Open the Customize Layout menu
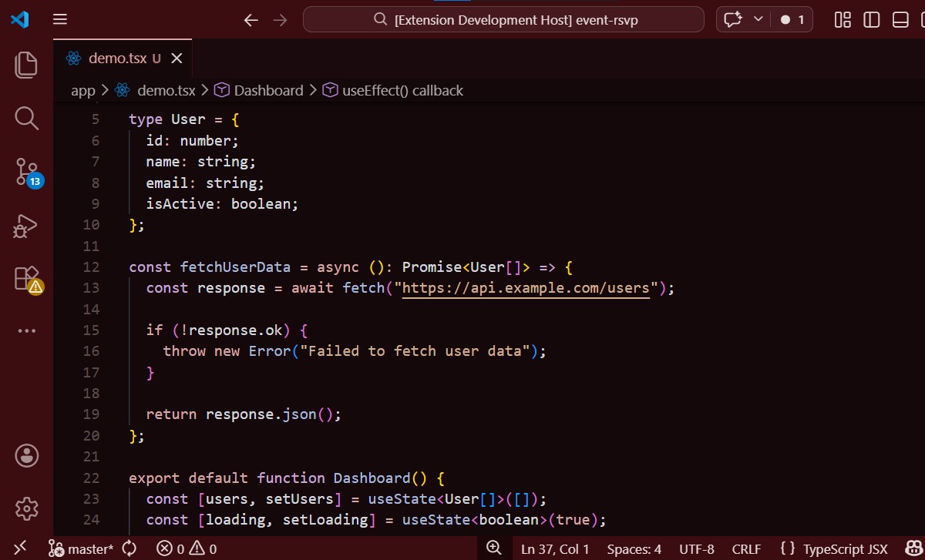The height and width of the screenshot is (560, 925). pyautogui.click(x=843, y=20)
